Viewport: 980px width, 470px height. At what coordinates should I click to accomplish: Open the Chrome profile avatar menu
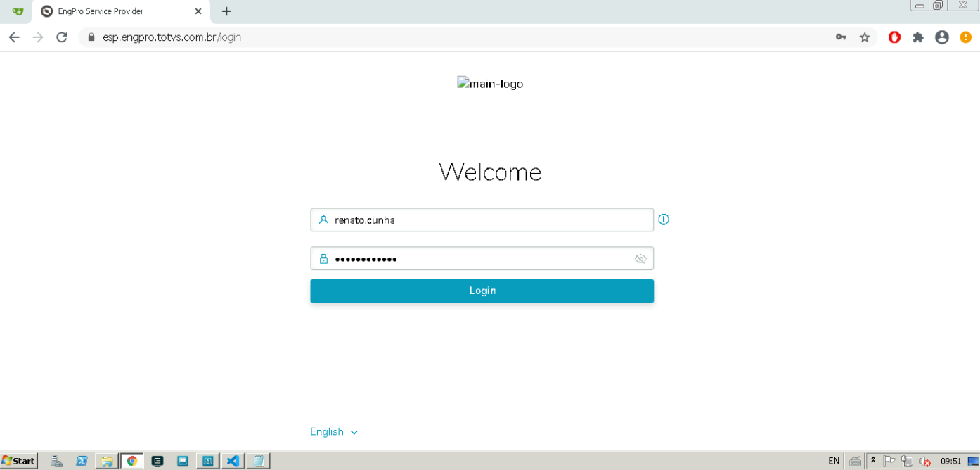coord(942,37)
